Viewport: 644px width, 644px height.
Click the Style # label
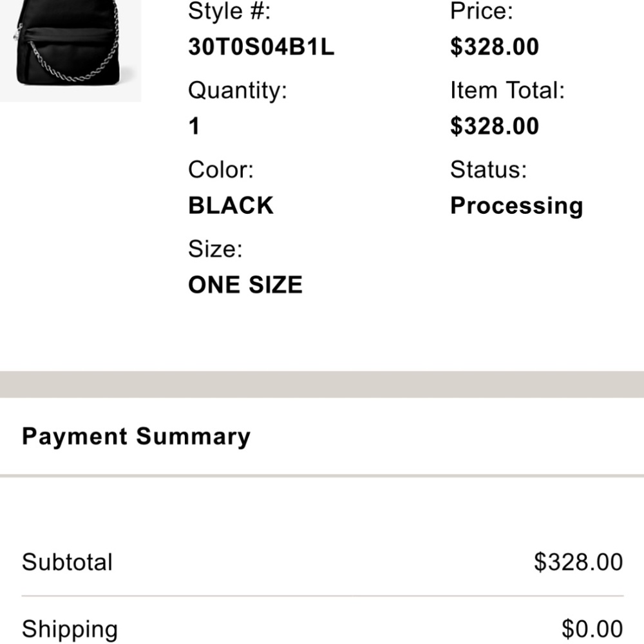(x=229, y=11)
